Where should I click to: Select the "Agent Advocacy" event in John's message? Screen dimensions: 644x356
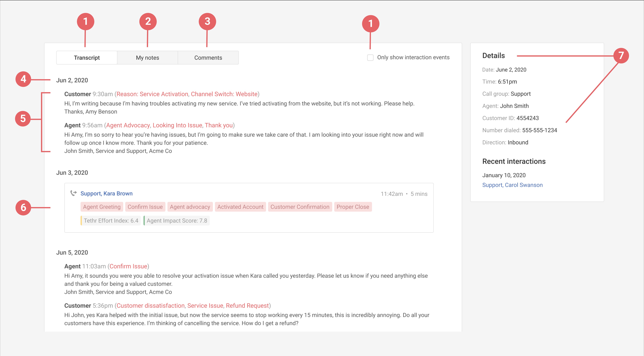(128, 125)
